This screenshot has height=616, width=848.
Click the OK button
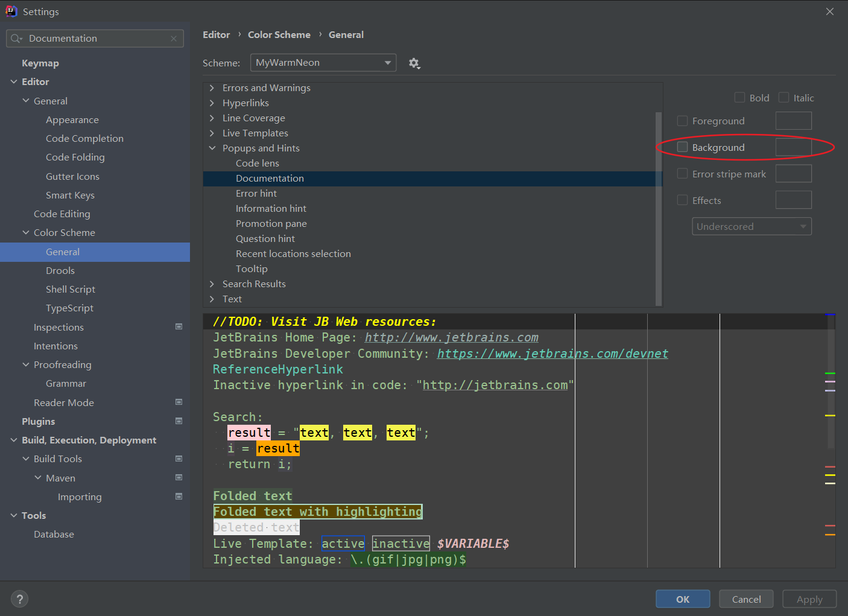coord(683,599)
